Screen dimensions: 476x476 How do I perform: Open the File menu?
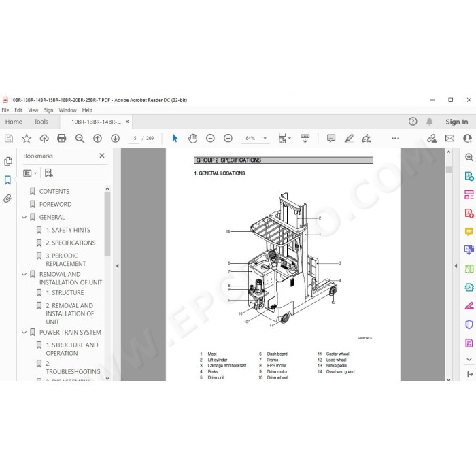pos(5,110)
